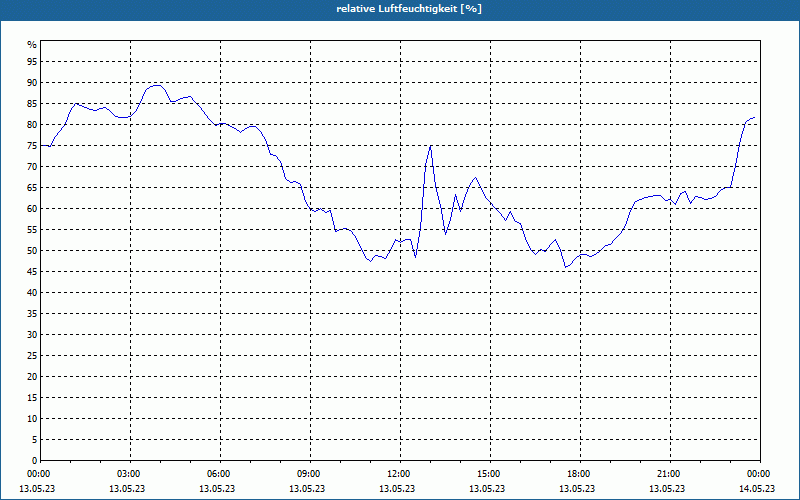
Task: Click the y-axis value 10
Action: [32, 418]
